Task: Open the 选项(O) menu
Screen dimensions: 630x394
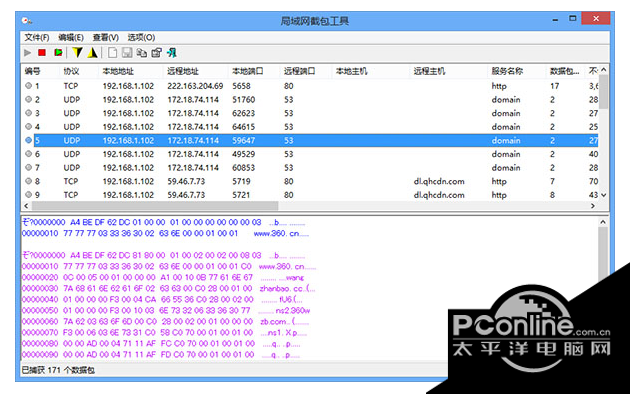Action: (141, 37)
